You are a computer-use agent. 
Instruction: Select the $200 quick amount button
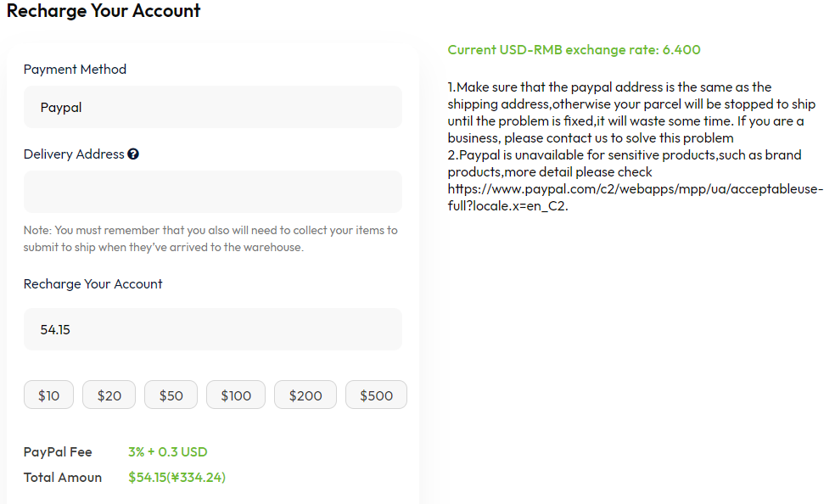(305, 395)
